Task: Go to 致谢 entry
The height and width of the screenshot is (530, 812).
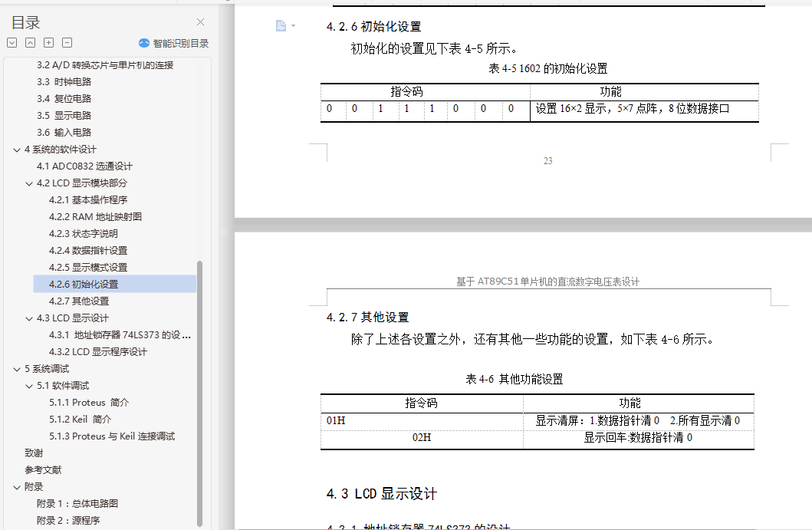Action: 34,453
